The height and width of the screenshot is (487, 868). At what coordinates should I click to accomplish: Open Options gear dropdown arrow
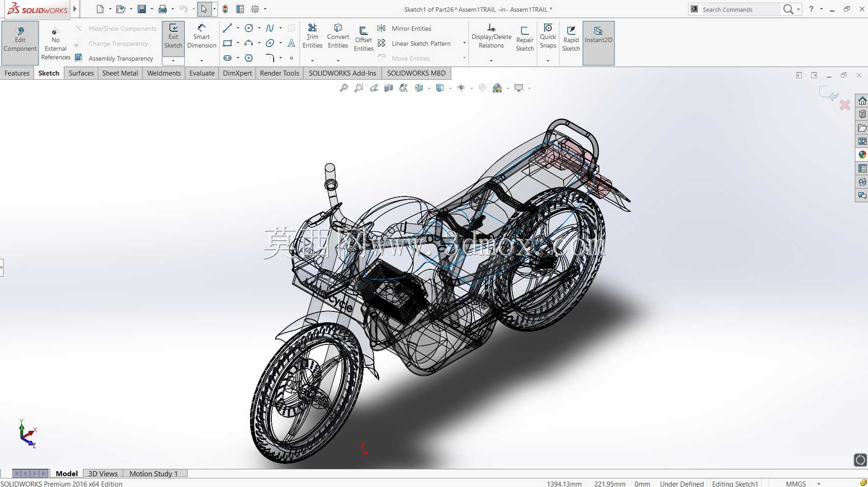point(265,9)
